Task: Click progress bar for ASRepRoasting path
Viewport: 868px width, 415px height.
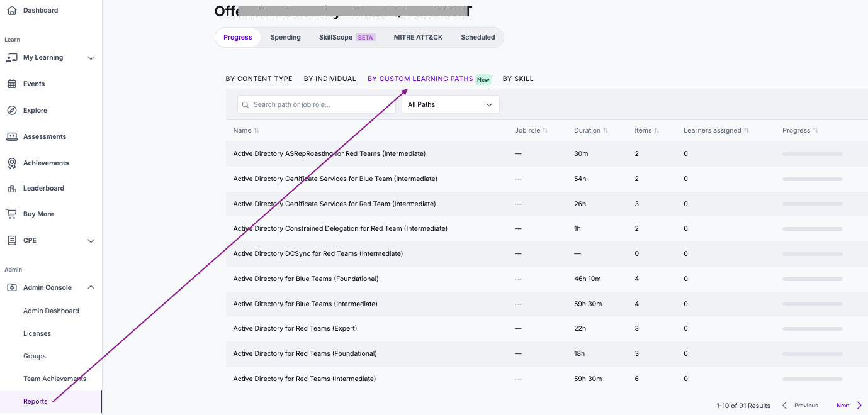Action: pos(812,154)
